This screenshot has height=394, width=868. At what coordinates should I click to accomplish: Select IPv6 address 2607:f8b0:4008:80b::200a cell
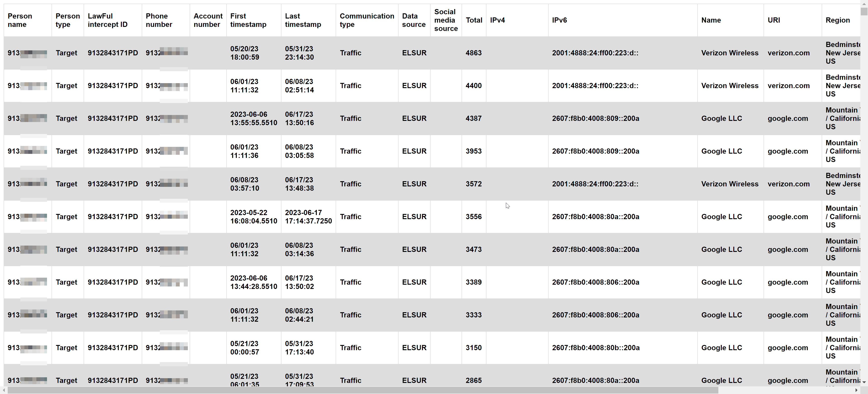pyautogui.click(x=595, y=347)
